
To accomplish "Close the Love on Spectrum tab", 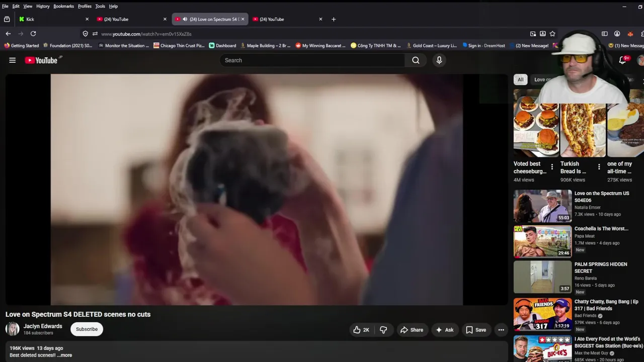I will 243,19.
